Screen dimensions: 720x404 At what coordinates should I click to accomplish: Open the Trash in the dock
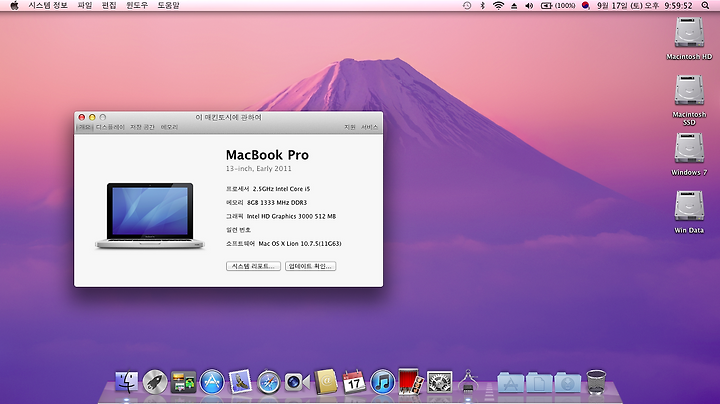[x=596, y=382]
